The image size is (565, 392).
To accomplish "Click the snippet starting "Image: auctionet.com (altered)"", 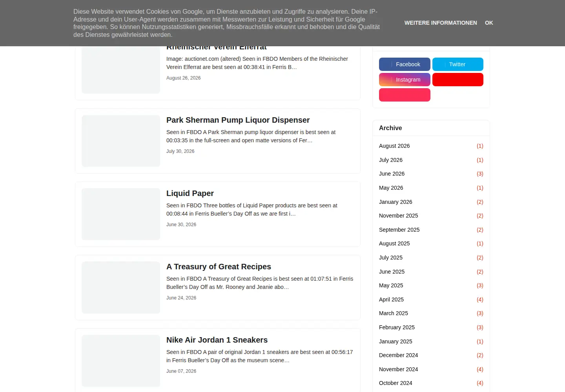I will click(257, 63).
